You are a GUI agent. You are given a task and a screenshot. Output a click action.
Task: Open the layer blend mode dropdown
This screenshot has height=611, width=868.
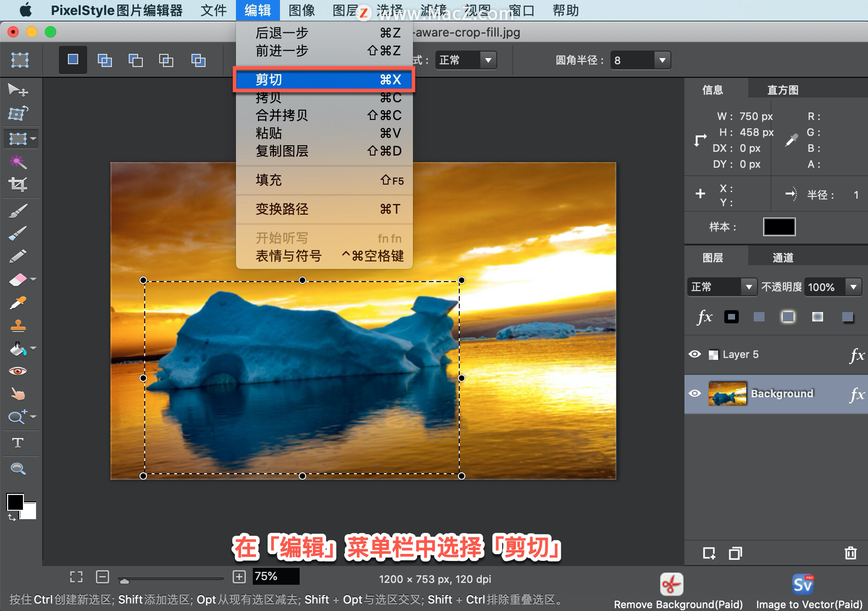[749, 287]
